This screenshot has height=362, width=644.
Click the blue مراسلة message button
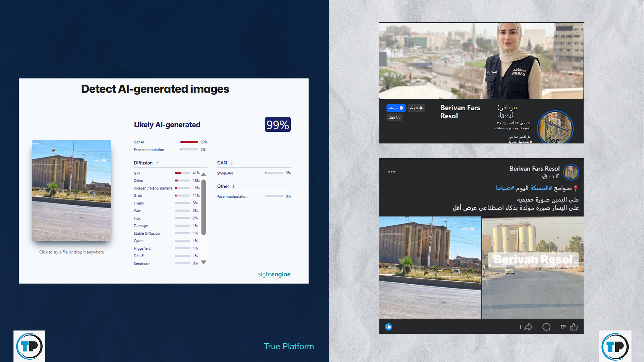(396, 108)
